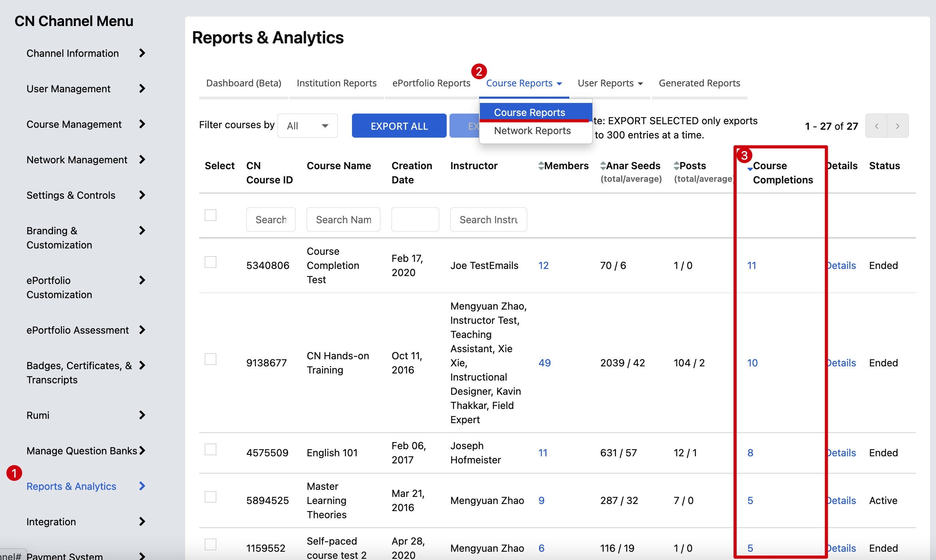Open User Management in the channel menu

pos(69,89)
